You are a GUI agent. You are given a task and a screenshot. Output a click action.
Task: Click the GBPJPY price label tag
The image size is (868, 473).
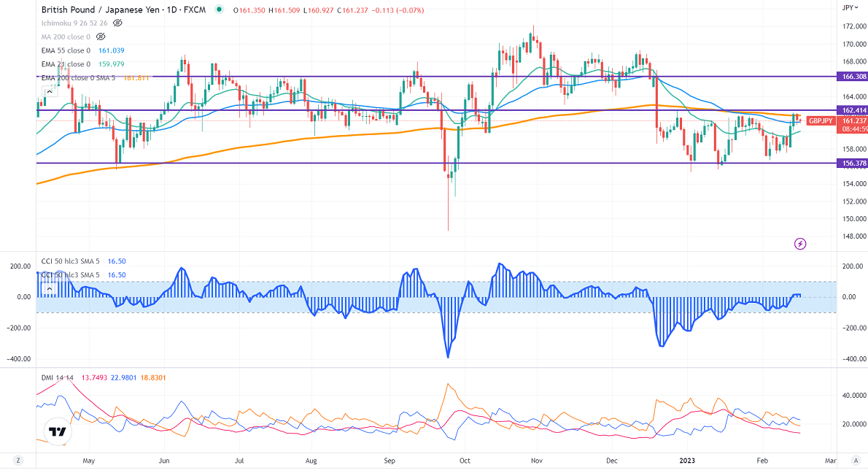pyautogui.click(x=821, y=120)
